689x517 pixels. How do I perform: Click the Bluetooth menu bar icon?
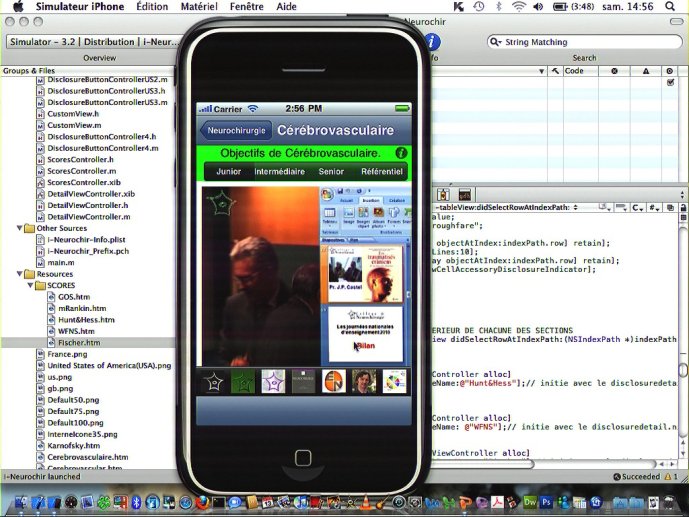pos(498,6)
